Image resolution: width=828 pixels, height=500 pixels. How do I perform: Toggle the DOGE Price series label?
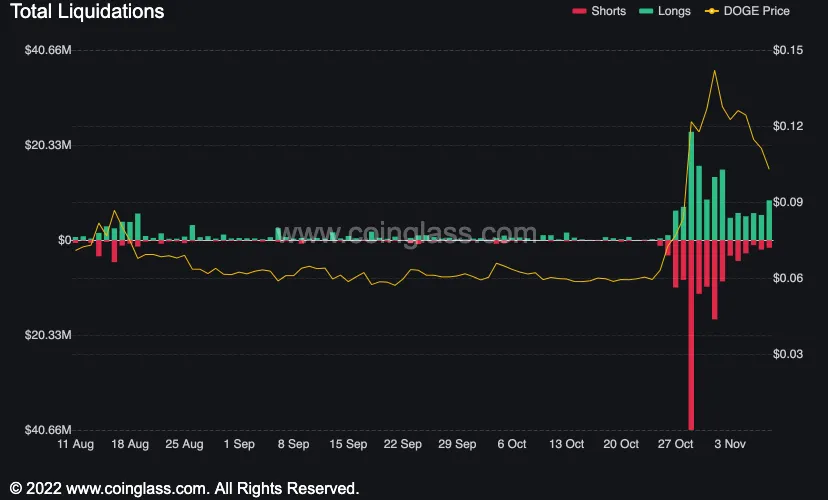[755, 11]
